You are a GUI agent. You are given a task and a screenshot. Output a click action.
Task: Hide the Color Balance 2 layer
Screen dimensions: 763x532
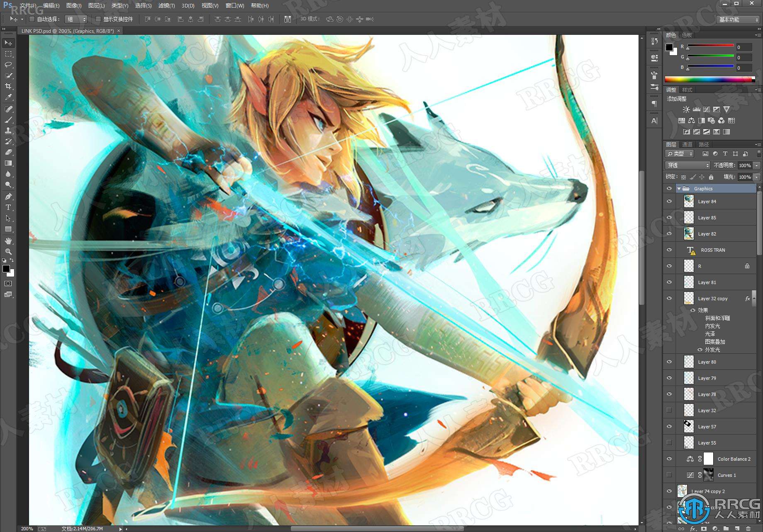coord(669,459)
